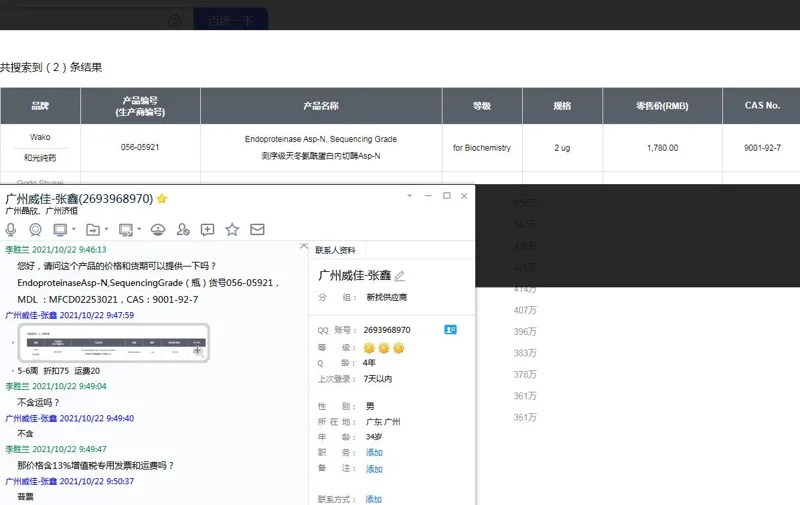This screenshot has height=505, width=800.
Task: Click Endoproteinase Asp-N, Sequencing Grade product name
Action: click(321, 139)
